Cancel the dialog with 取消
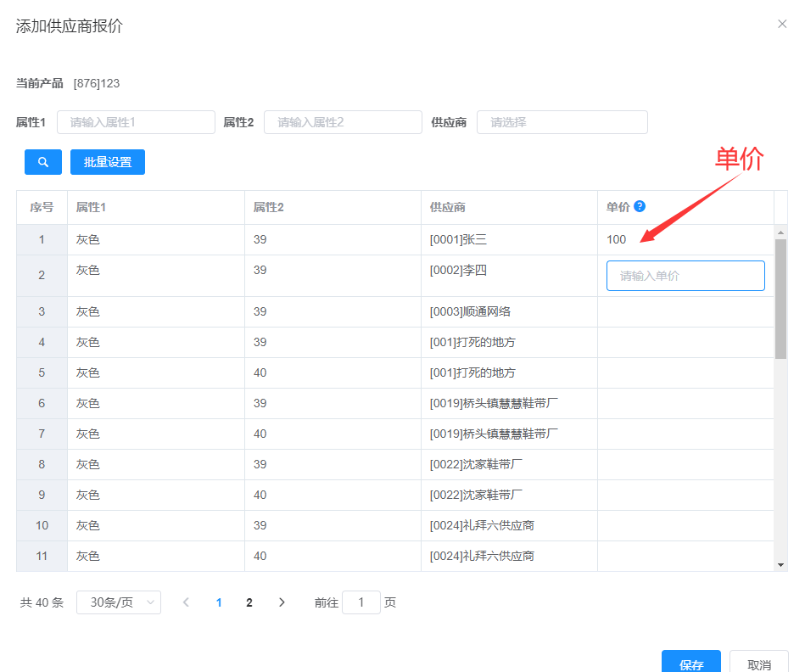 tap(758, 664)
